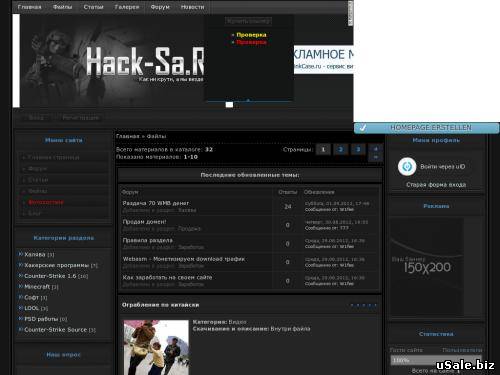Click arrow icon beside Counter-Strike 1.6 category

[20, 276]
